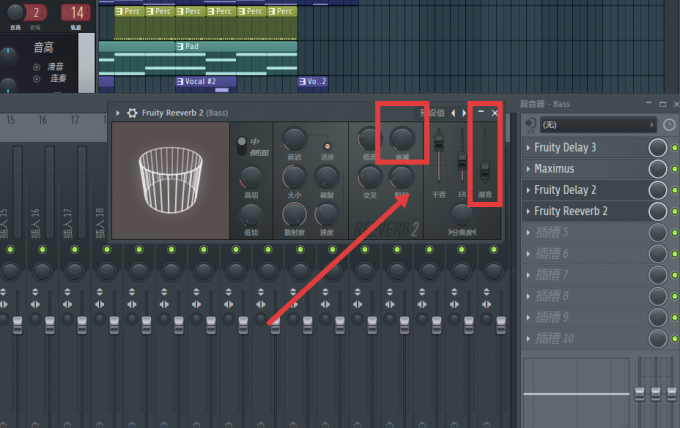Disable Fruity Delay 2 via its green LED
680x428 pixels.
click(674, 190)
